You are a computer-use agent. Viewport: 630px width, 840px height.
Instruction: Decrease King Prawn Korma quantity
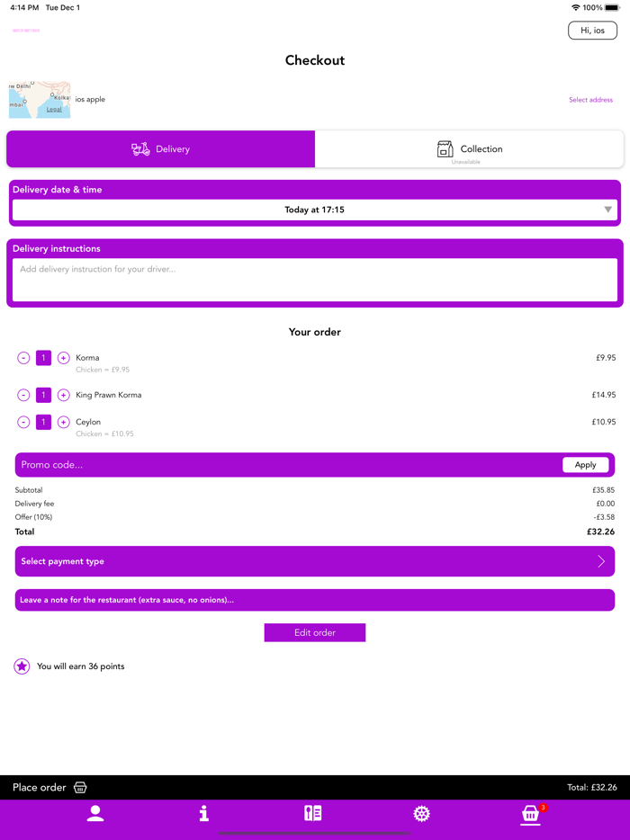point(23,395)
